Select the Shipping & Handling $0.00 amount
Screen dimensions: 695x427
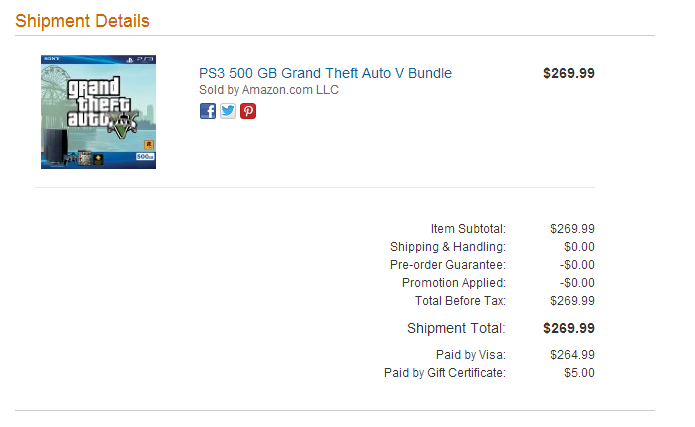click(x=579, y=247)
